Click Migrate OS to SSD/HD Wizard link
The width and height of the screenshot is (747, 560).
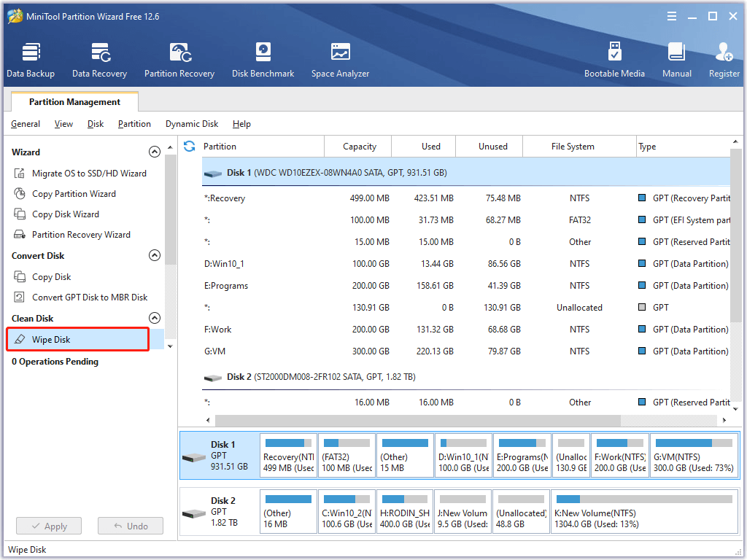tap(89, 174)
